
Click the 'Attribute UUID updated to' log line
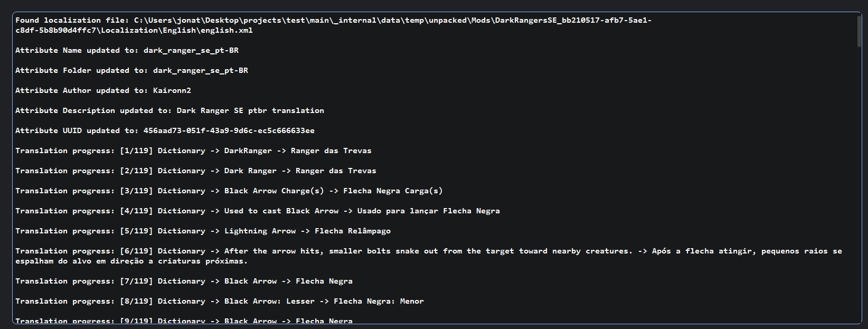(165, 131)
